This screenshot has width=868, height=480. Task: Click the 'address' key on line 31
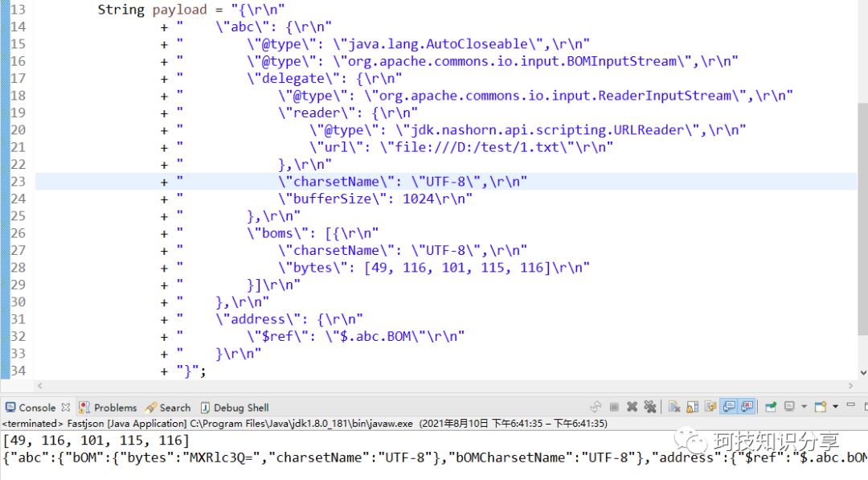tap(257, 319)
